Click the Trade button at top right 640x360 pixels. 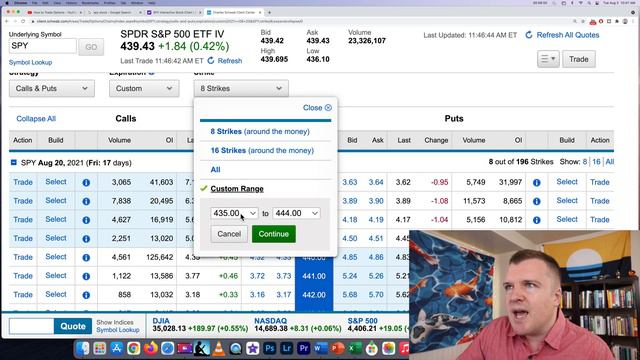point(579,59)
